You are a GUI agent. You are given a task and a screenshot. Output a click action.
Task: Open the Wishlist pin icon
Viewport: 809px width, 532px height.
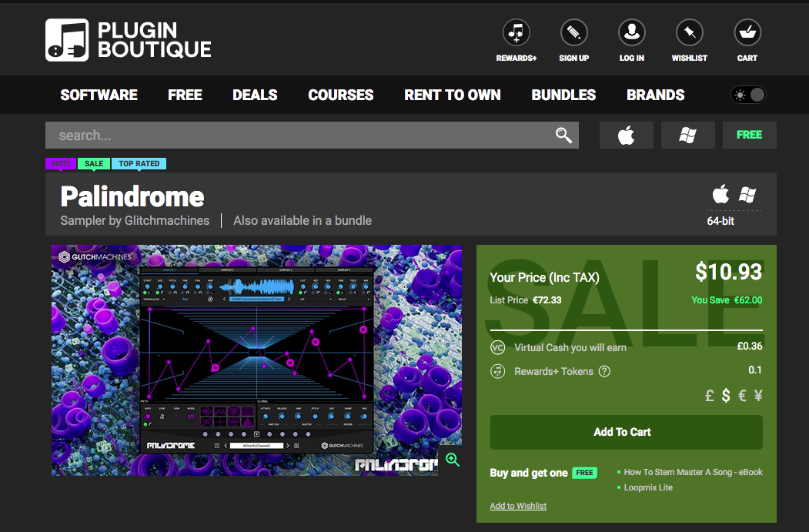(x=689, y=32)
